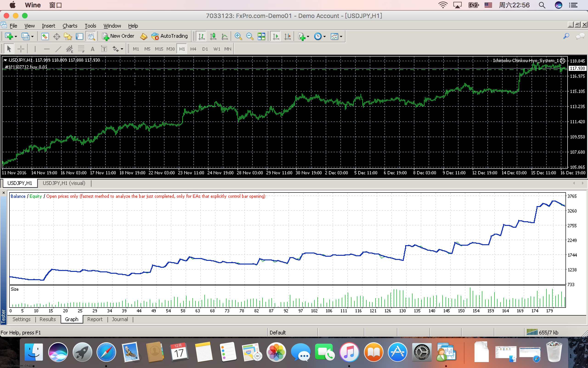
Task: Switch chart to Candlesticks mode
Action: (213, 36)
